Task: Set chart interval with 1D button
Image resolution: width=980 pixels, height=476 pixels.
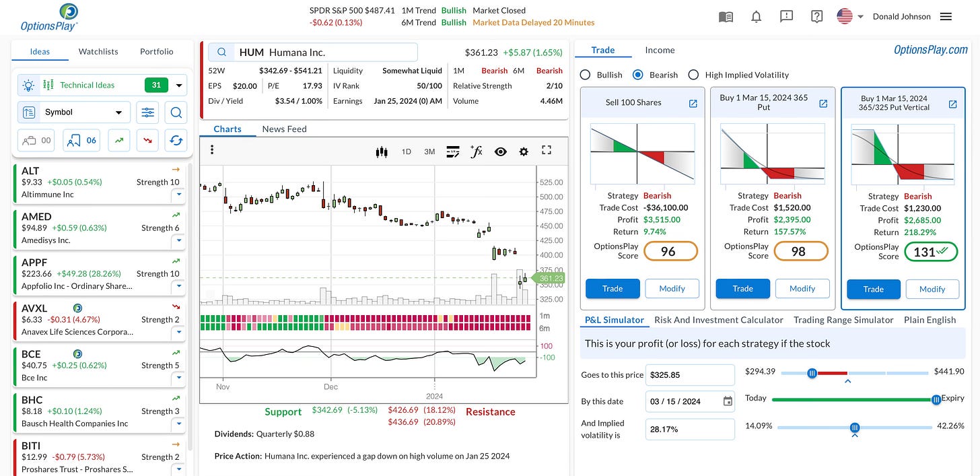Action: (407, 151)
